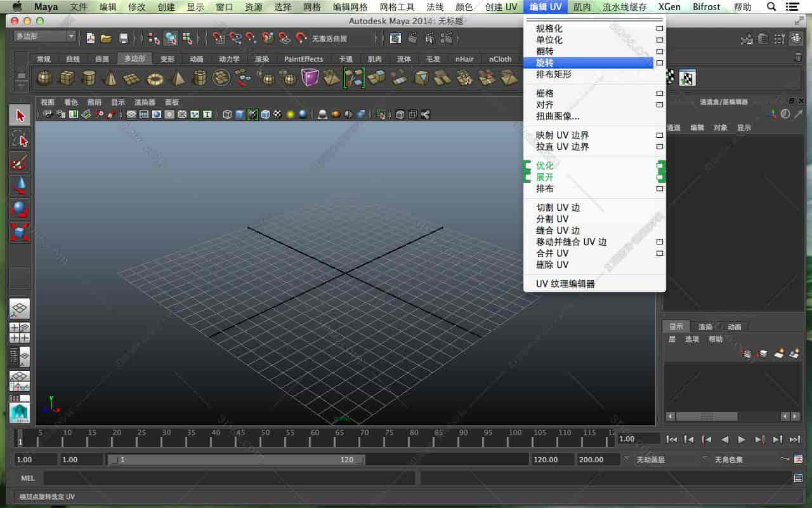Click inside the MEL command line field

coord(222,478)
